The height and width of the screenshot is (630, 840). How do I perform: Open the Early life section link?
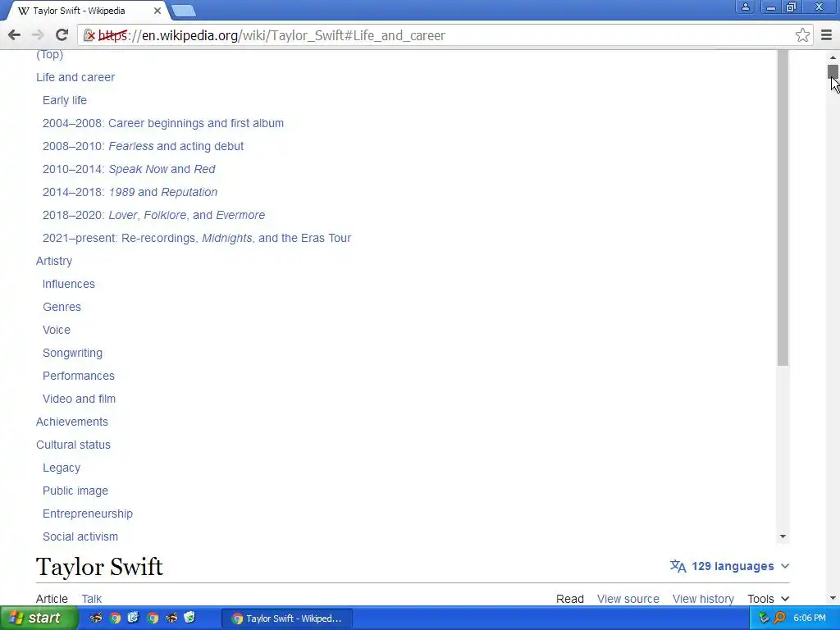click(65, 100)
